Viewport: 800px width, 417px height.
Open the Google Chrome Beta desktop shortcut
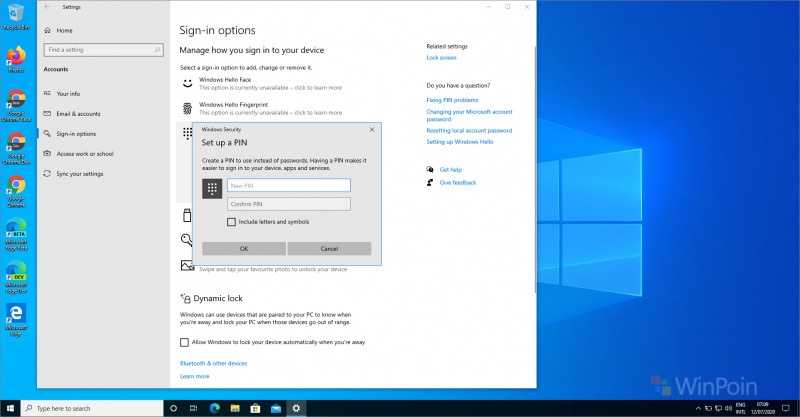pos(16,105)
